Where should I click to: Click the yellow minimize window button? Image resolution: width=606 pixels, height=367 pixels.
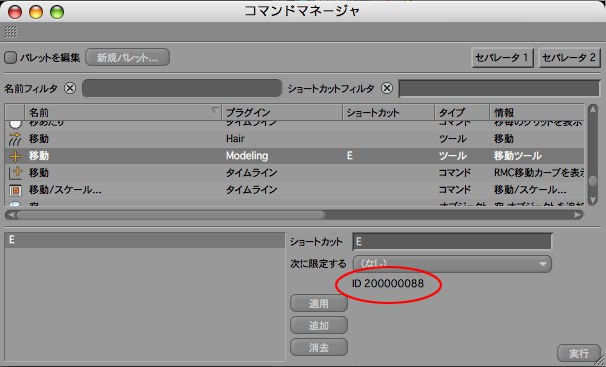[x=36, y=12]
